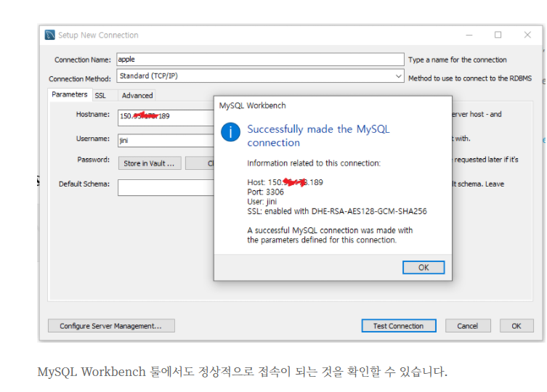
Task: Maximize the Setup New Connection window
Action: (498, 35)
